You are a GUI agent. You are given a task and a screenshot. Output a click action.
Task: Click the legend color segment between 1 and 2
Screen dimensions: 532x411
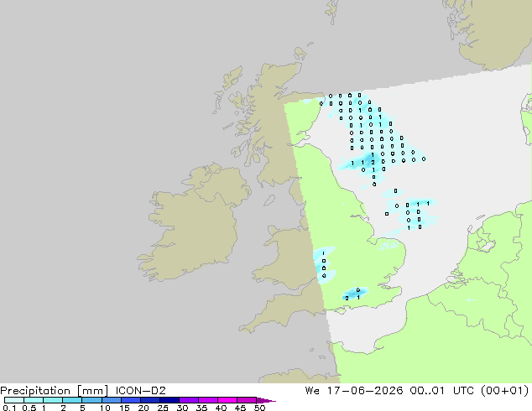(x=53, y=400)
